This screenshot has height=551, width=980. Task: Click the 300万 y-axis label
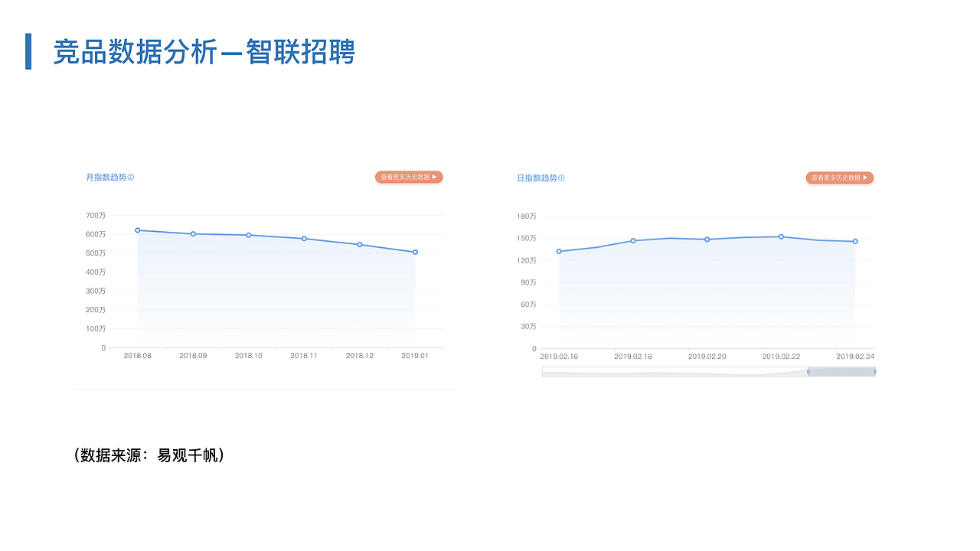click(96, 292)
